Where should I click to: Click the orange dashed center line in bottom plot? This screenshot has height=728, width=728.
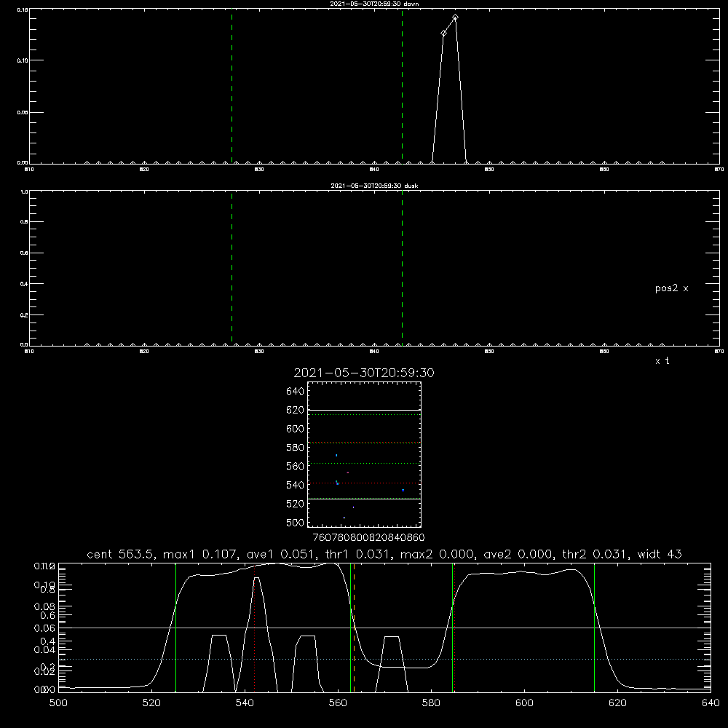pyautogui.click(x=355, y=628)
